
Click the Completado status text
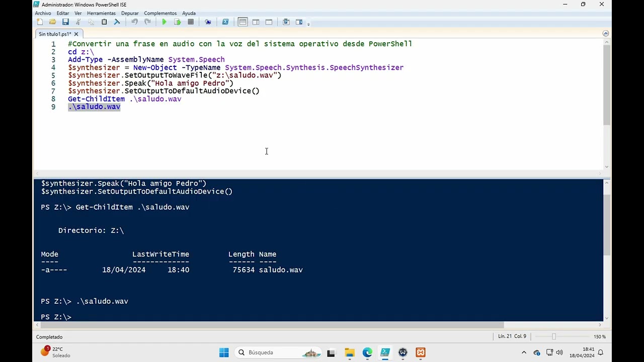click(49, 337)
